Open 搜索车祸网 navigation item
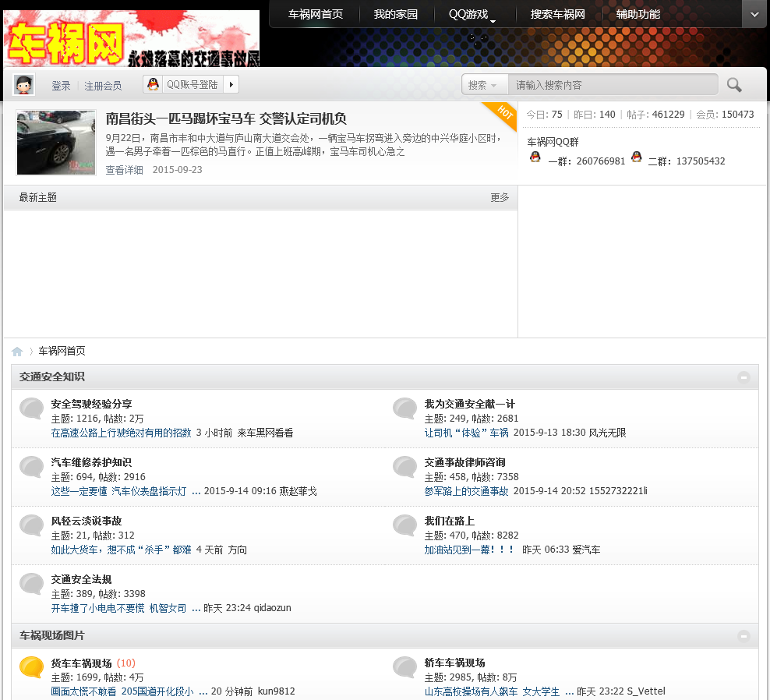 coord(557,14)
